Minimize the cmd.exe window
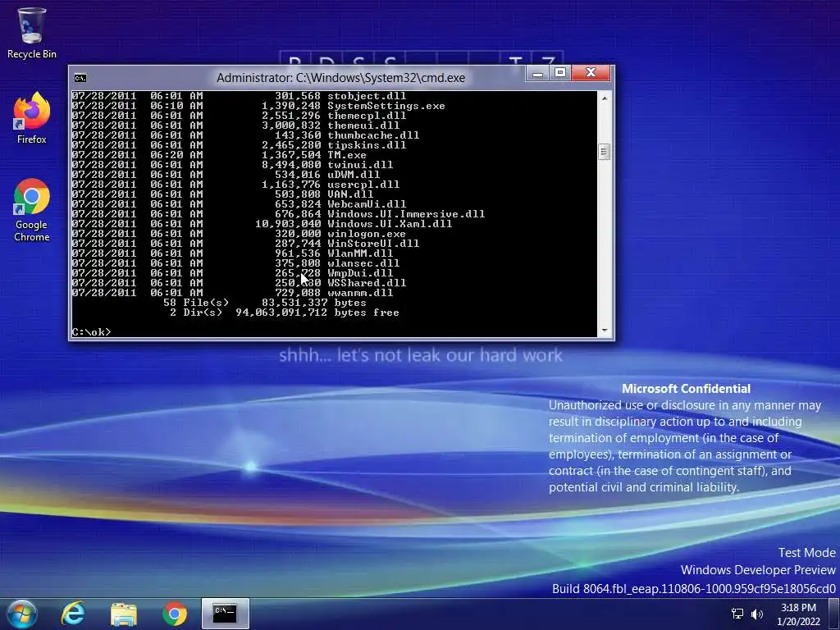The height and width of the screenshot is (630, 840). pyautogui.click(x=538, y=73)
